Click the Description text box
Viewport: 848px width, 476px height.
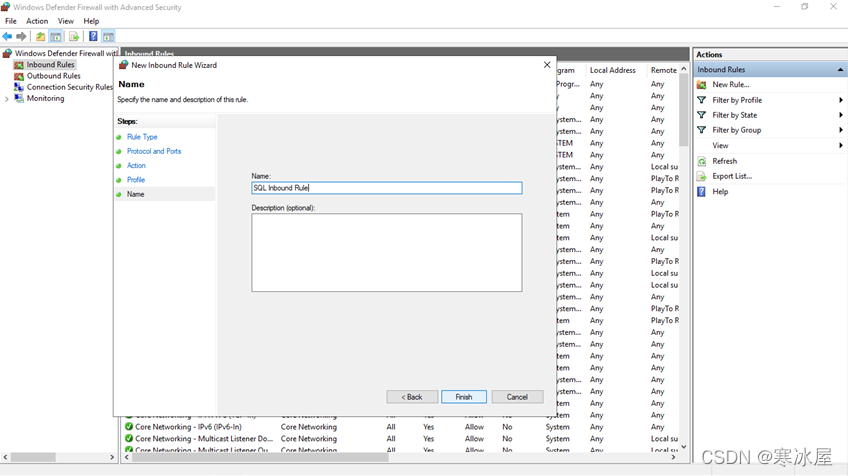coord(386,252)
